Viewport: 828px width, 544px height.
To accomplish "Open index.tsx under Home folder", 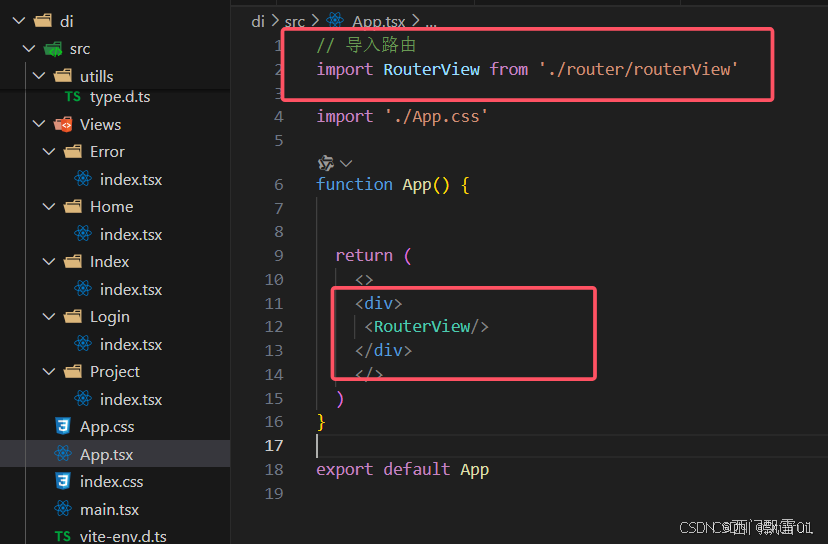I will click(x=131, y=235).
